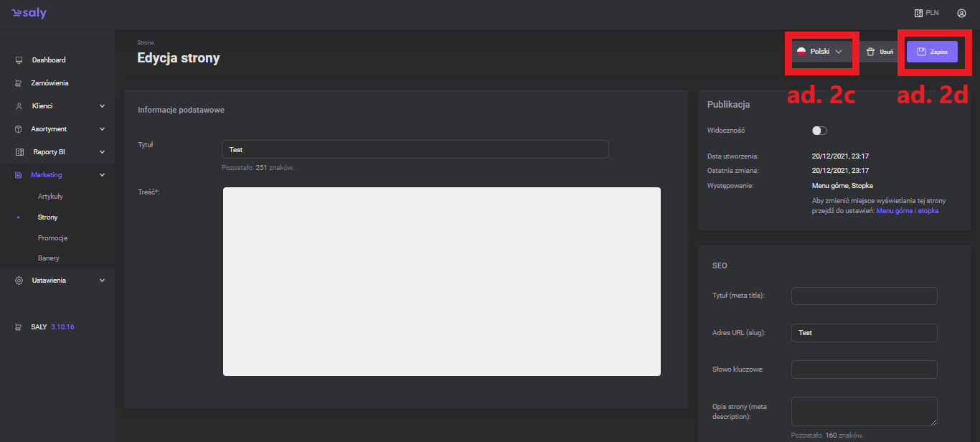Image resolution: width=980 pixels, height=442 pixels.
Task: Open the Artykuły submenu item
Action: coord(51,197)
